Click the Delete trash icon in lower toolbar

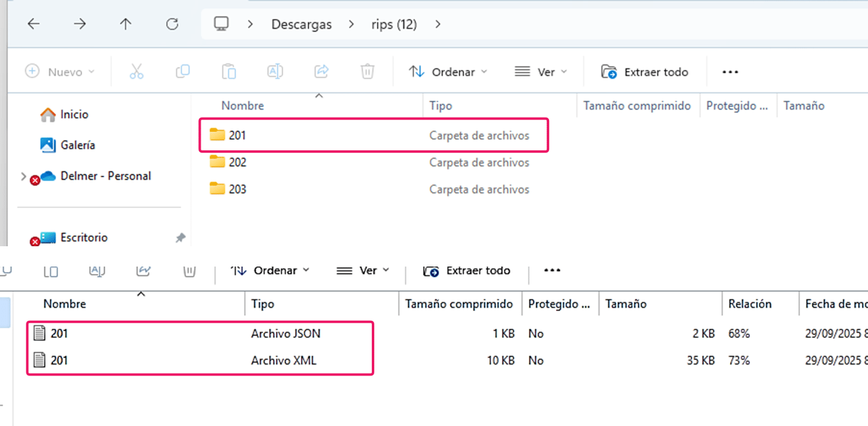(190, 270)
